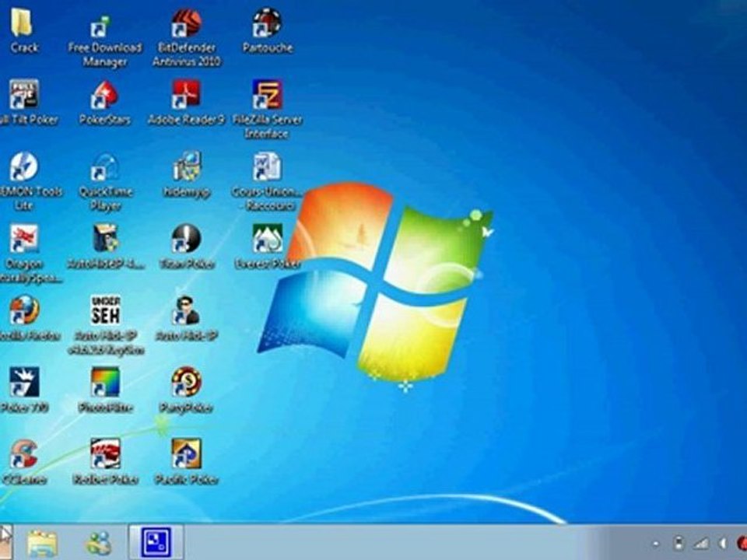Launch the PartyPoker shortcut

tap(186, 382)
